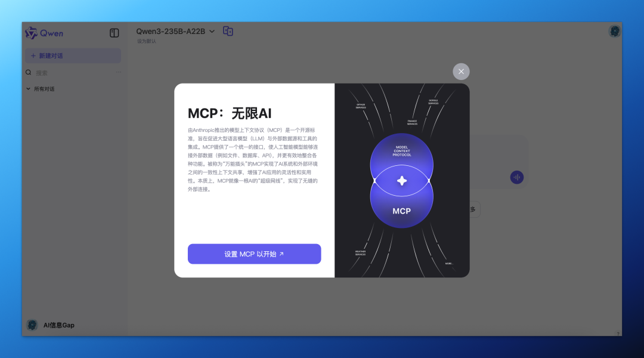Start a new chat with 新建对话
Viewport: 644px width, 358px height.
tap(73, 55)
